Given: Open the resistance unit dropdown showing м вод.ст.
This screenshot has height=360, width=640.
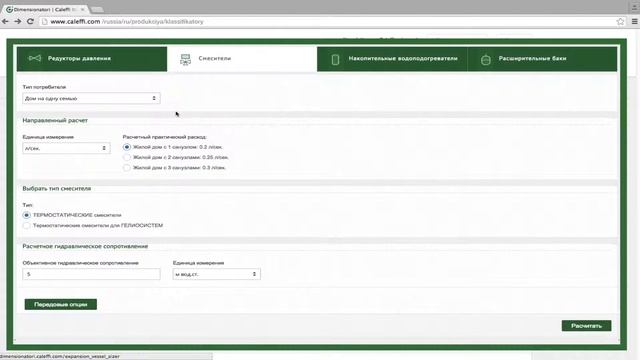Looking at the screenshot, I should coord(216,274).
